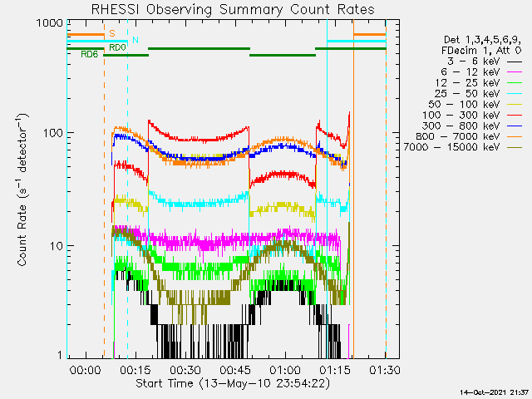Screen dimensions: 532x399
Task: Click the x-axis tick label '01:15'
Action: tap(335, 370)
